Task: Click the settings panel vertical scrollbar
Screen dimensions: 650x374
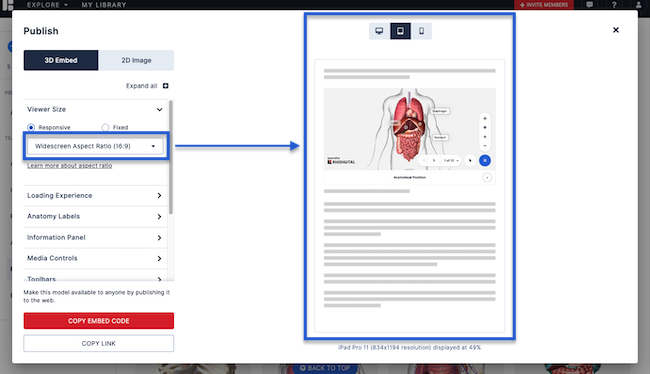Action: point(171,158)
